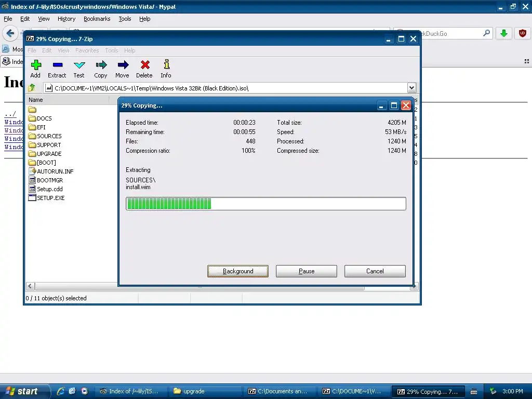
Task: Click the Mypal back navigation arrow
Action: (x=10, y=33)
